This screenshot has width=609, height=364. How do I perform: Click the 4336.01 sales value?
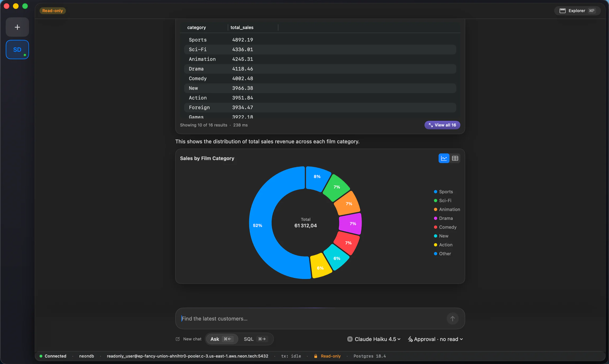(242, 49)
